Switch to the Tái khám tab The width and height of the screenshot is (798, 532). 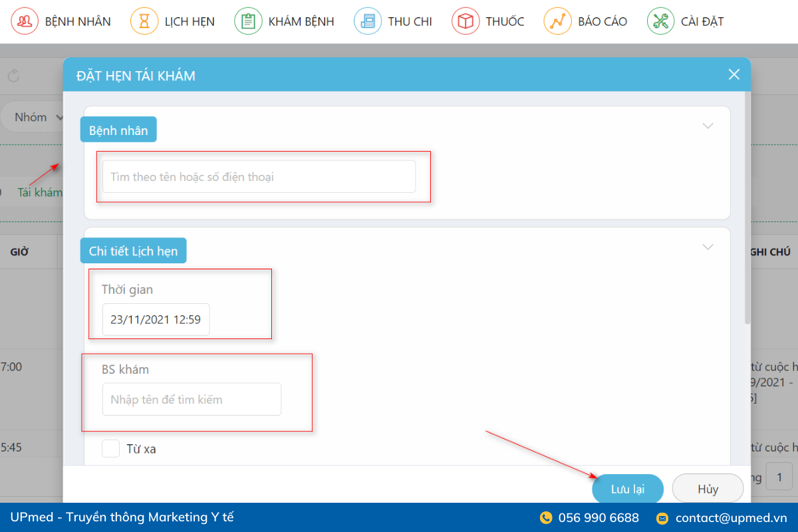tap(40, 193)
